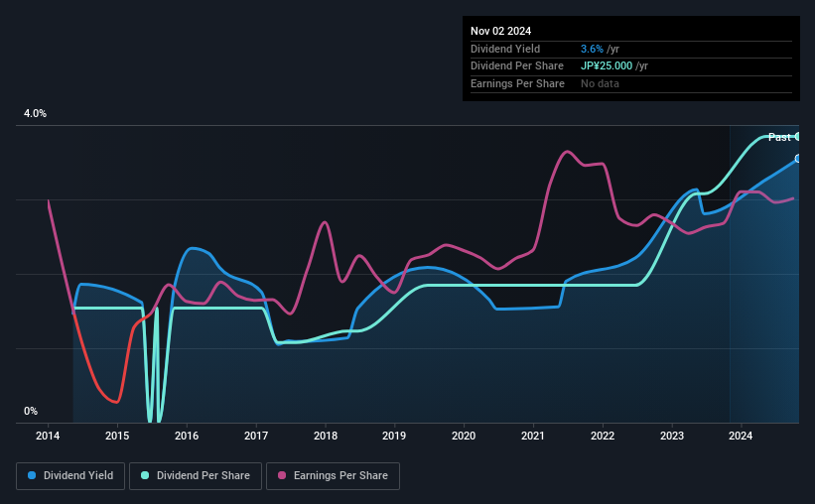
Task: Click the teal Dividend Per Share legend dot
Action: pos(145,475)
